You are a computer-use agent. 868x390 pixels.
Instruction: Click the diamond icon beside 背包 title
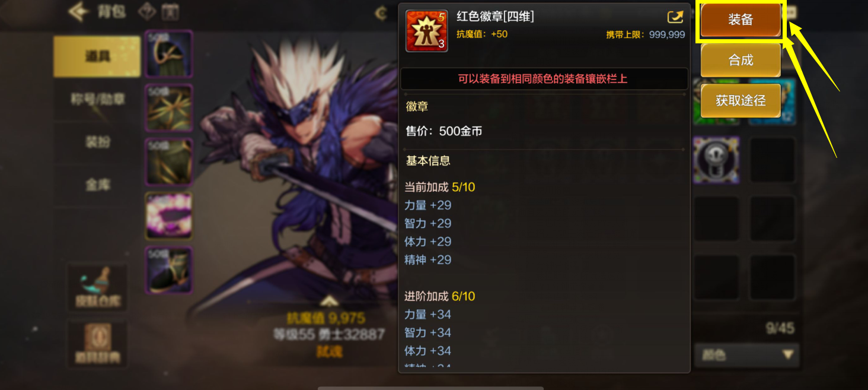(x=148, y=11)
